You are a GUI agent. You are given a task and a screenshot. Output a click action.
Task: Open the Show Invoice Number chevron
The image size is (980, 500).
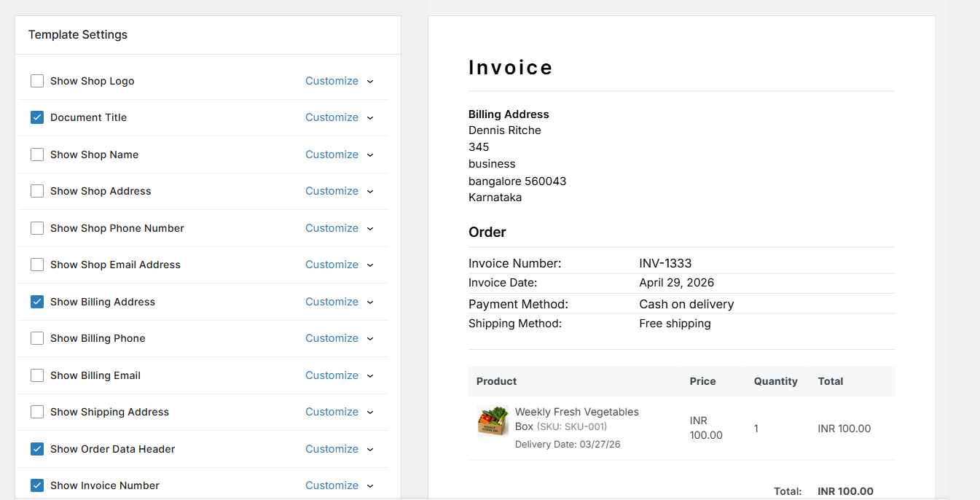click(370, 486)
